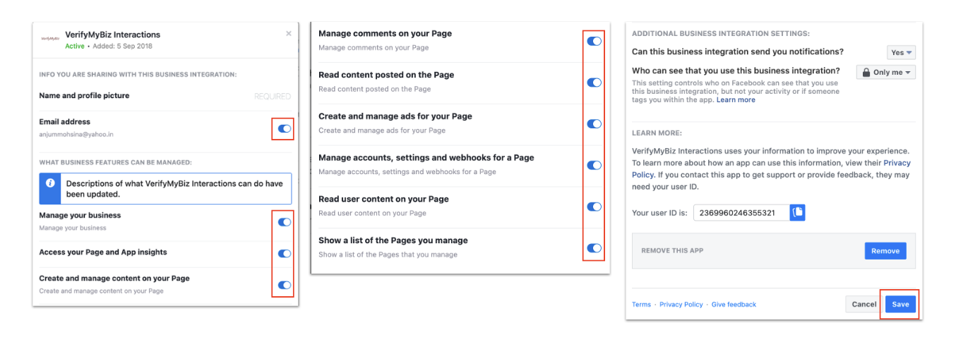Click 'Can this business integration send you notifications?' text
This screenshot has height=354, width=980.
[738, 52]
